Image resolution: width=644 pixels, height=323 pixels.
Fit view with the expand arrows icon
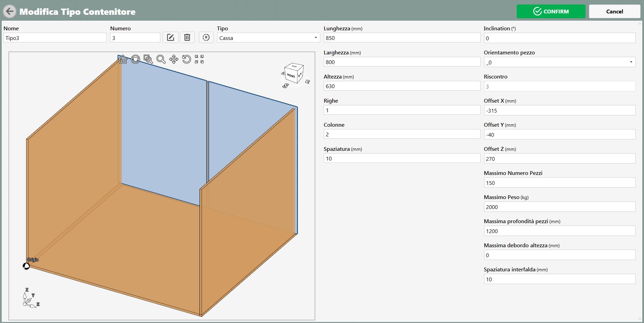(x=199, y=59)
